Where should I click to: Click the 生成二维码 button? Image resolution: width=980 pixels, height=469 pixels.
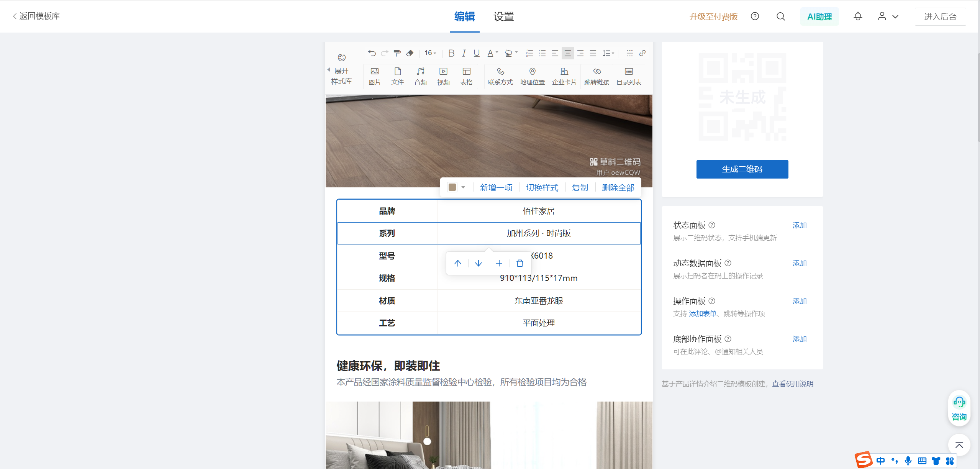click(x=742, y=169)
